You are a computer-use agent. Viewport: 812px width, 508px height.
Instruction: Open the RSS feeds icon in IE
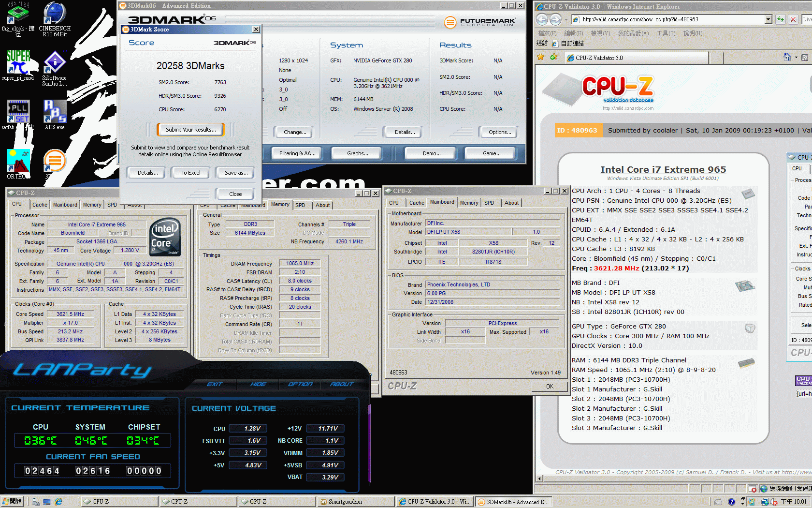pos(804,57)
